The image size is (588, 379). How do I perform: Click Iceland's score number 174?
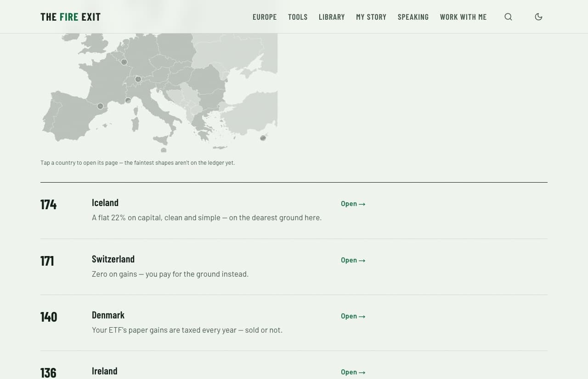pyautogui.click(x=48, y=205)
